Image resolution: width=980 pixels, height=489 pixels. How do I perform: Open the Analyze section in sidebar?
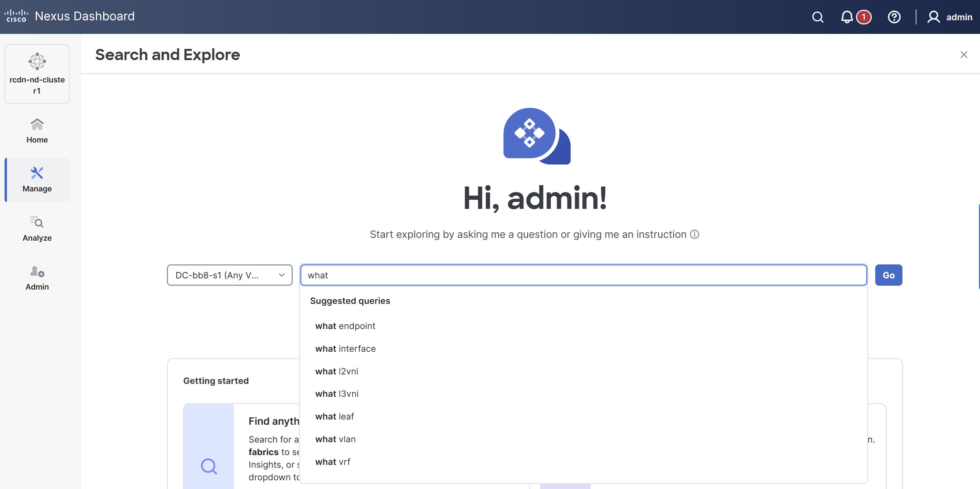[37, 229]
